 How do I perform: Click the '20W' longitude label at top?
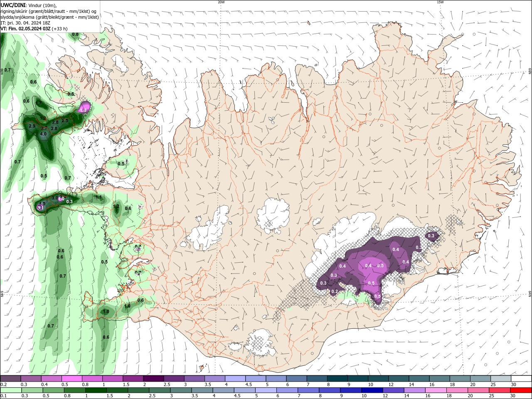pyautogui.click(x=221, y=2)
